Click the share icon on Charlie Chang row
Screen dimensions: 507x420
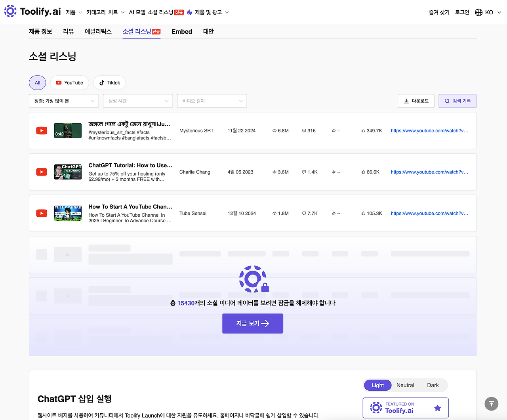pyautogui.click(x=334, y=172)
